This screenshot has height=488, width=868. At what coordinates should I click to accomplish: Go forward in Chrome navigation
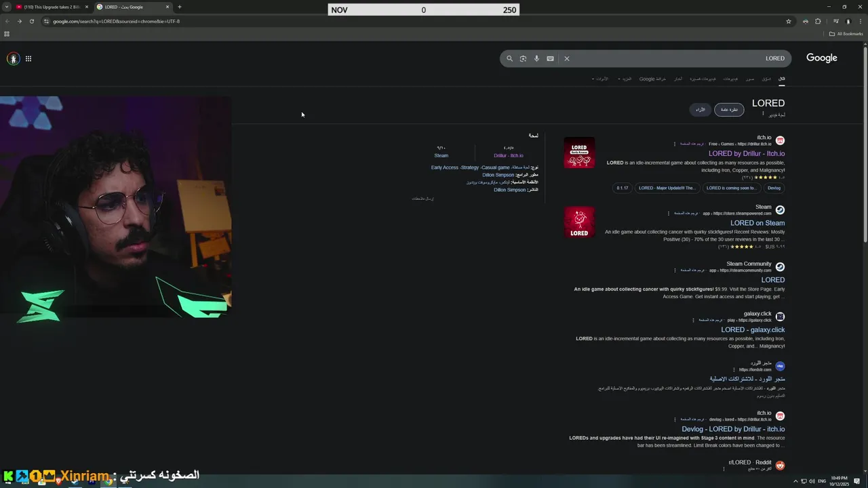tap(19, 21)
